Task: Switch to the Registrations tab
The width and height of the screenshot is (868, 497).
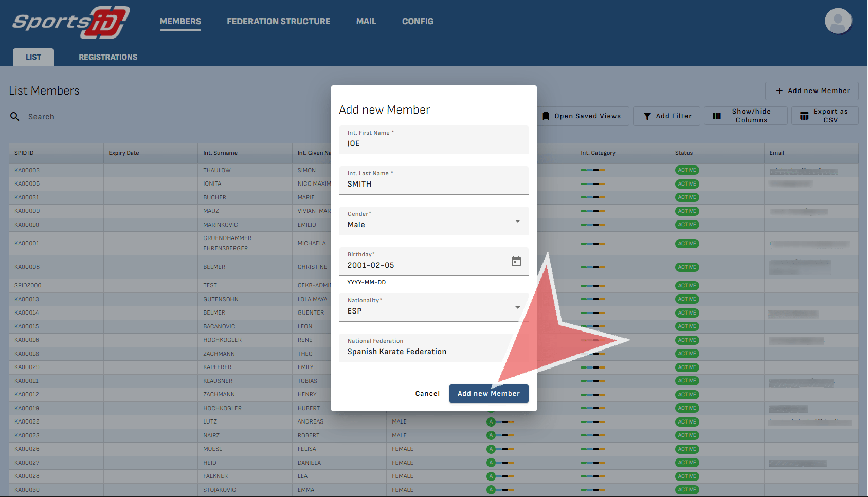Action: [x=108, y=57]
